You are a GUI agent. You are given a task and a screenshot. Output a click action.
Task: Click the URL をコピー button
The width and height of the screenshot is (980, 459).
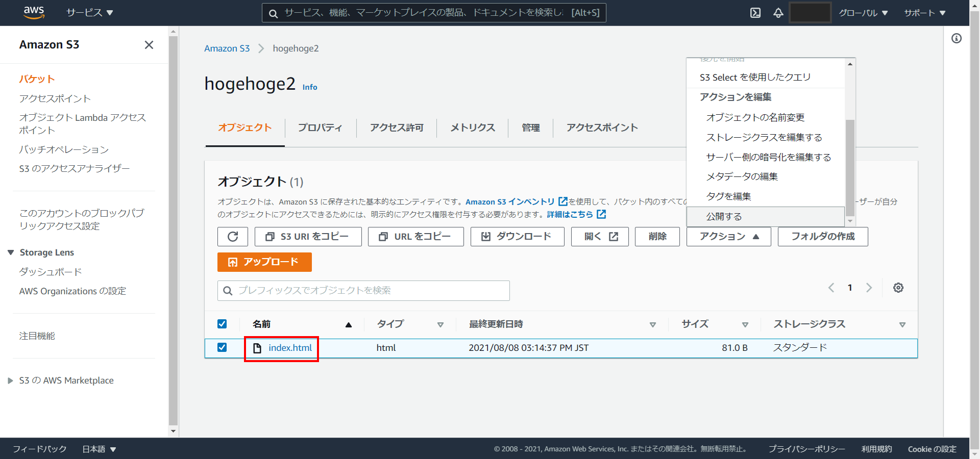tap(416, 237)
